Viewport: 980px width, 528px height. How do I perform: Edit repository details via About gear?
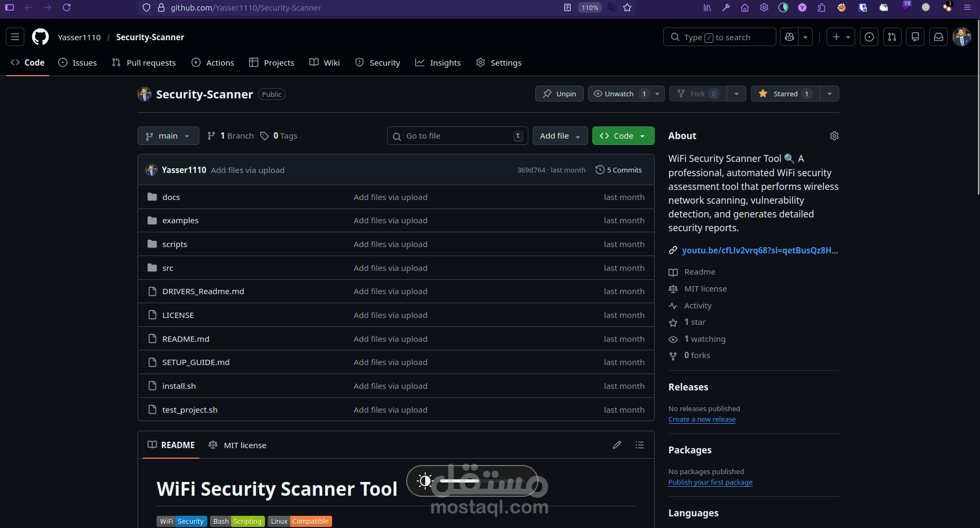click(835, 136)
